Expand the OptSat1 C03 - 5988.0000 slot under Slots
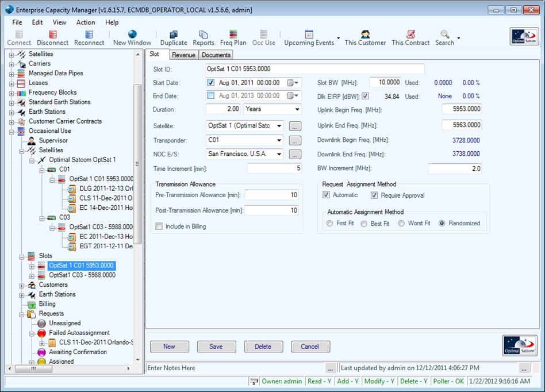 coord(32,276)
